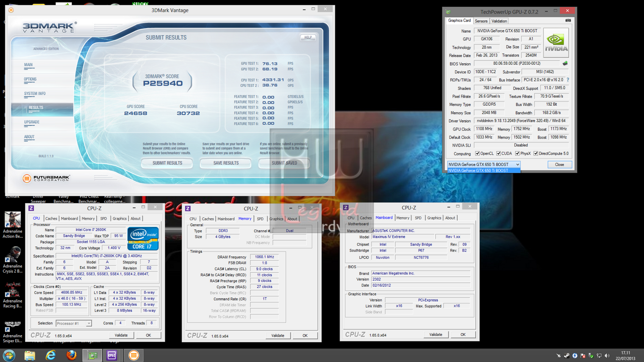This screenshot has width=644, height=362.
Task: Open Graphics tab in Mainboard CPU-Z window
Action: pyautogui.click(x=434, y=218)
